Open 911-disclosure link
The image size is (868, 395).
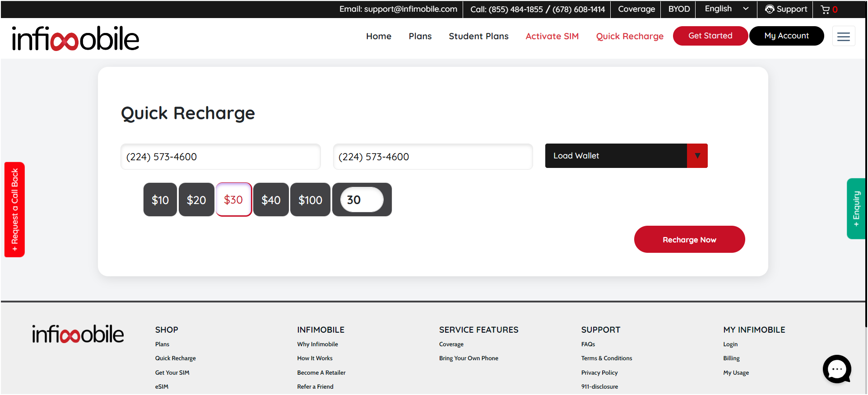click(x=599, y=386)
